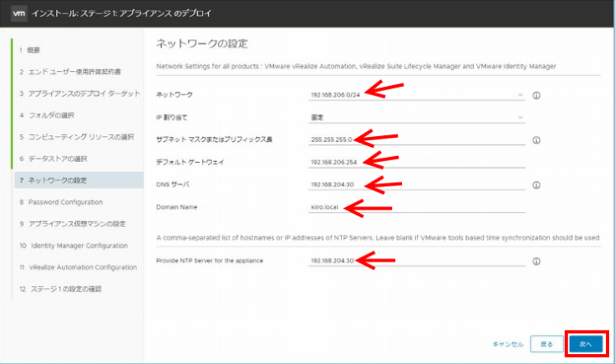The height and width of the screenshot is (364, 615).
Task: Click the installer title インストール: ステージ1
Action: [122, 13]
